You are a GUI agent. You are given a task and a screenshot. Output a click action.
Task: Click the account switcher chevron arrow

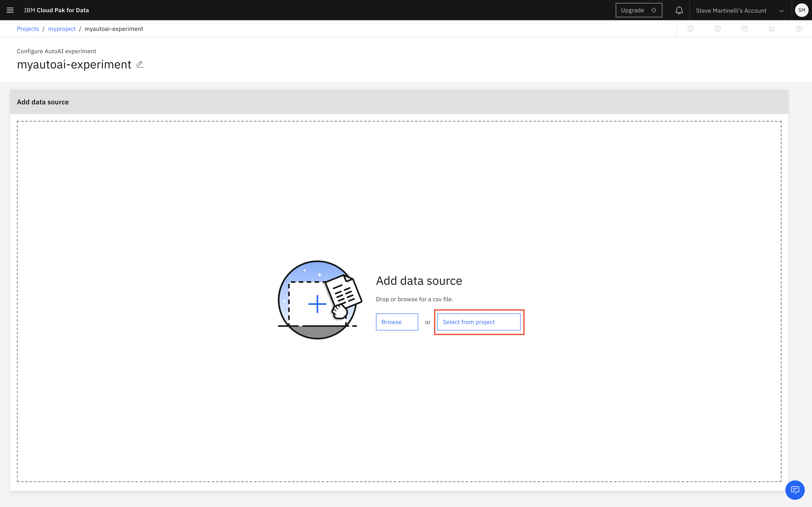point(782,11)
